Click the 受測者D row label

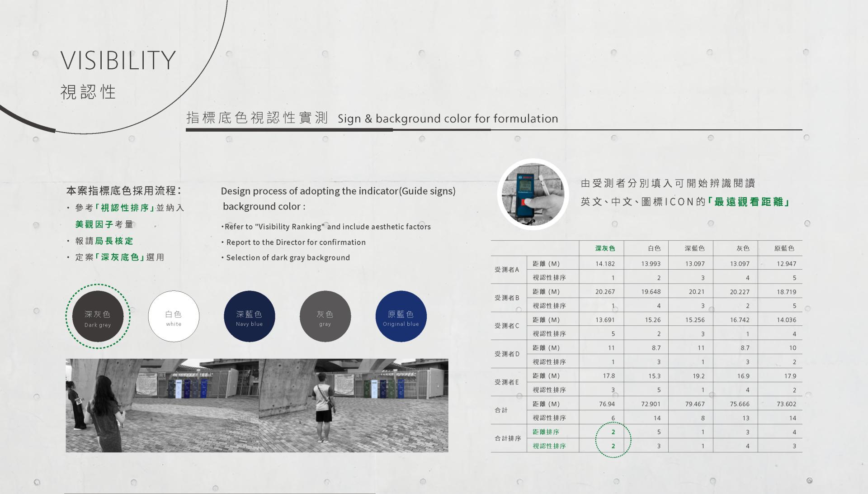507,354
